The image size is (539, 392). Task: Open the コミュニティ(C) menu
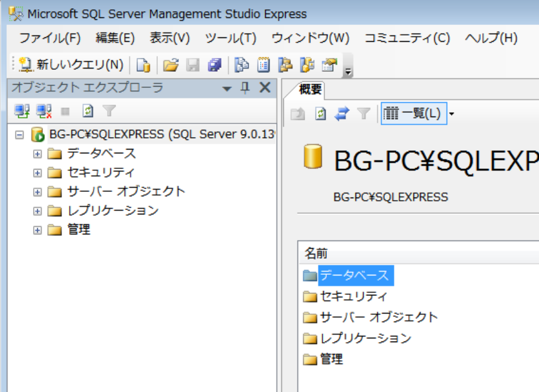pyautogui.click(x=407, y=38)
